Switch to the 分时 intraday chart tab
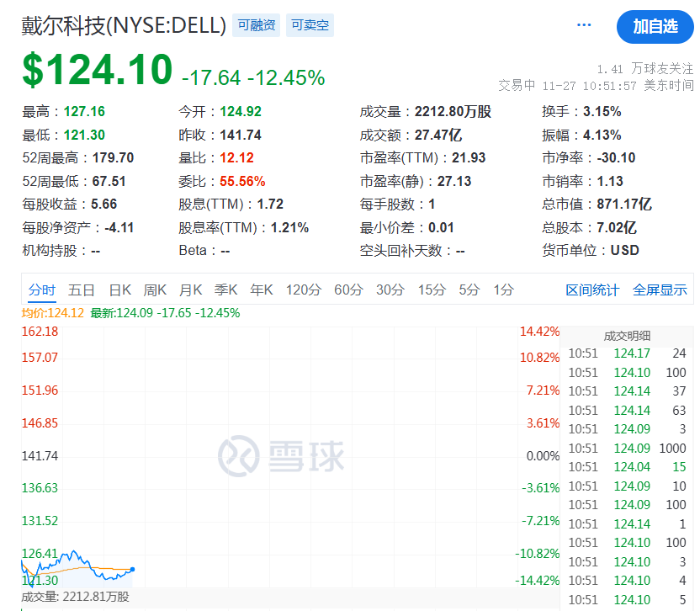700x611 pixels. point(43,289)
